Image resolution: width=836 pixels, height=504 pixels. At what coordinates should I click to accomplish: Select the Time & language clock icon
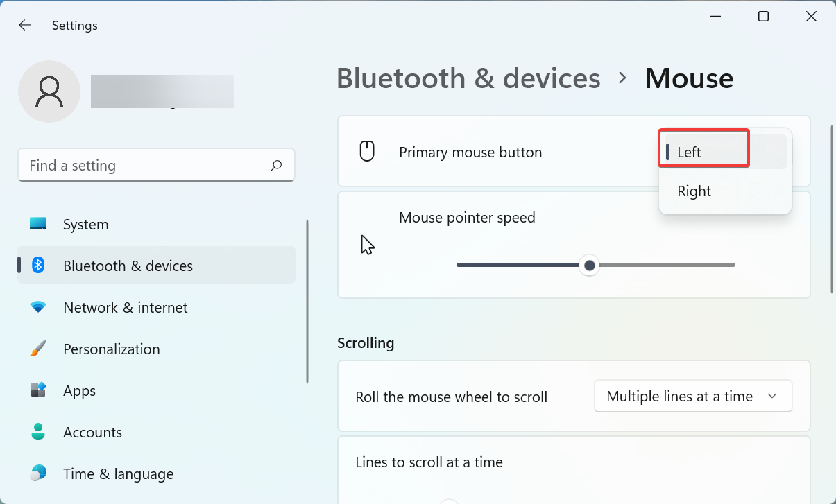[40, 473]
